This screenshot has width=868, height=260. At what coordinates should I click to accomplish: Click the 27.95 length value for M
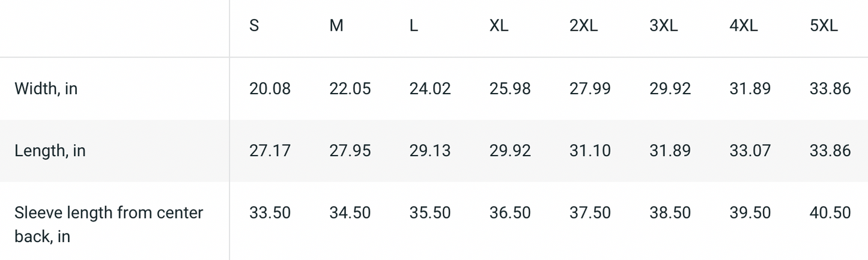tap(350, 151)
